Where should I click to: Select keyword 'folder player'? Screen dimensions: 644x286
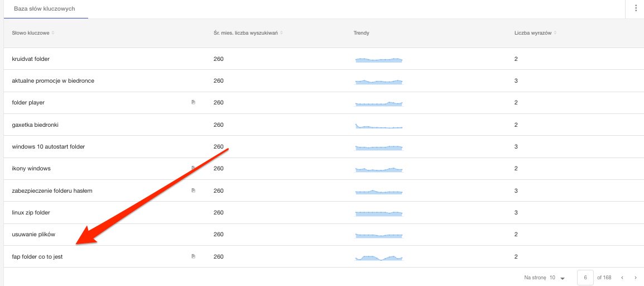[28, 102]
